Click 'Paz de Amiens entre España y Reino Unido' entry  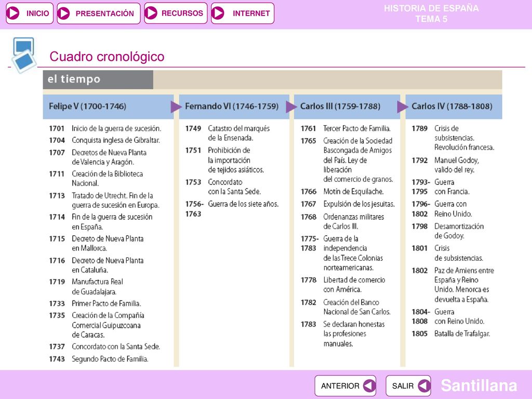point(464,285)
